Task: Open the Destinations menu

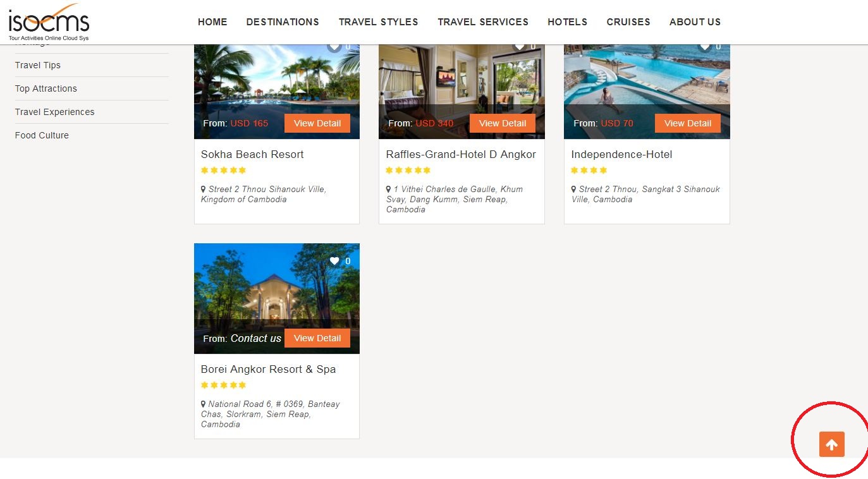Action: [283, 21]
